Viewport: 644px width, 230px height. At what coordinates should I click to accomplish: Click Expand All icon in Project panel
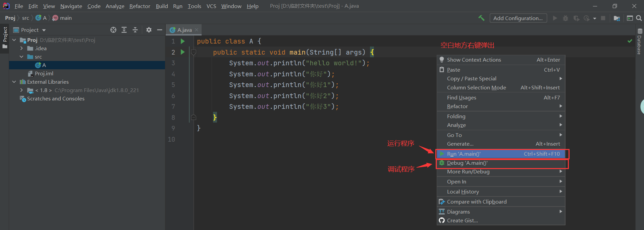(x=124, y=30)
